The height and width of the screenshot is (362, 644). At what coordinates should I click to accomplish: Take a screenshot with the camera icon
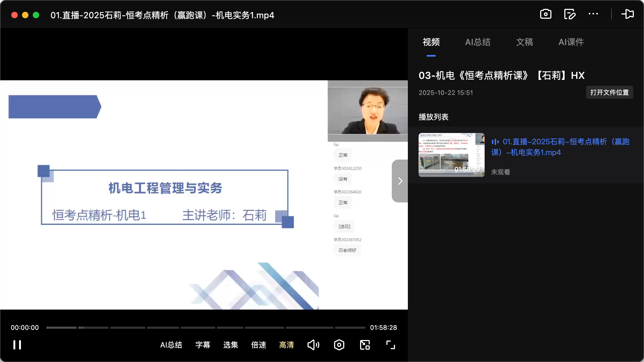546,14
